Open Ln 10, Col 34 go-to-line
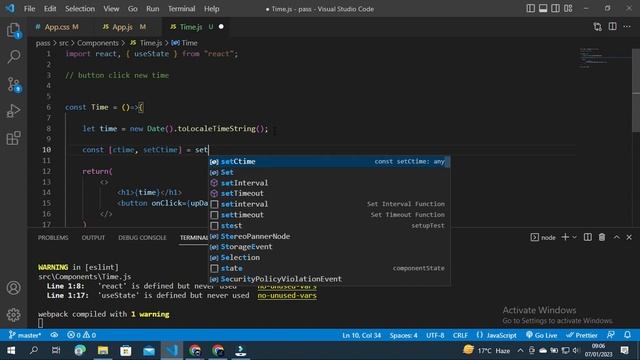 point(362,335)
